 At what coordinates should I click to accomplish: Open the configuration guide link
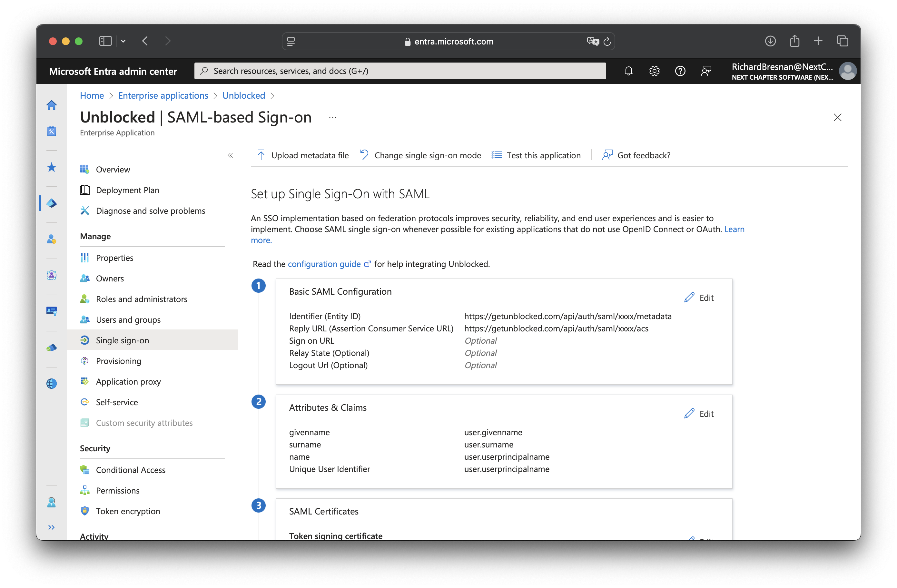coord(330,264)
